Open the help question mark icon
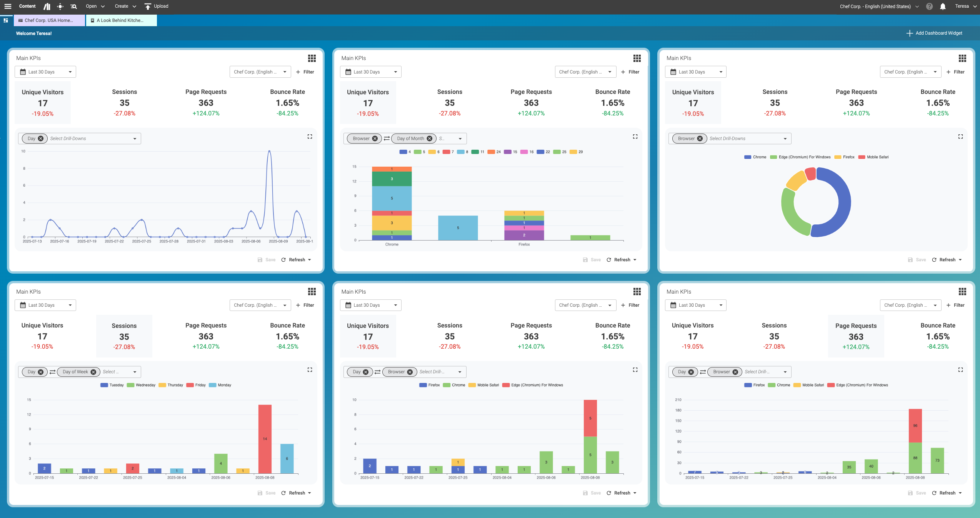The image size is (980, 518). point(929,6)
